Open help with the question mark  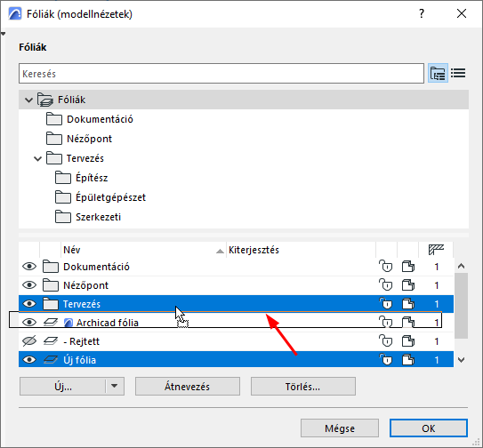point(422,14)
